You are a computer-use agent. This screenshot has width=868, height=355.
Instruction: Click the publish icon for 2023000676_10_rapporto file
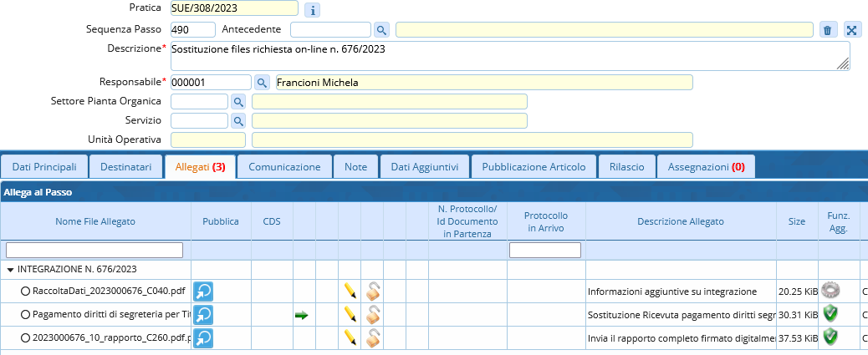point(203,337)
